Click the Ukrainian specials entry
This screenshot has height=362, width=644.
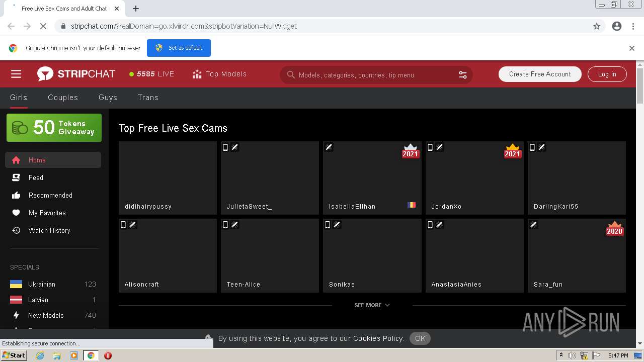(x=53, y=284)
